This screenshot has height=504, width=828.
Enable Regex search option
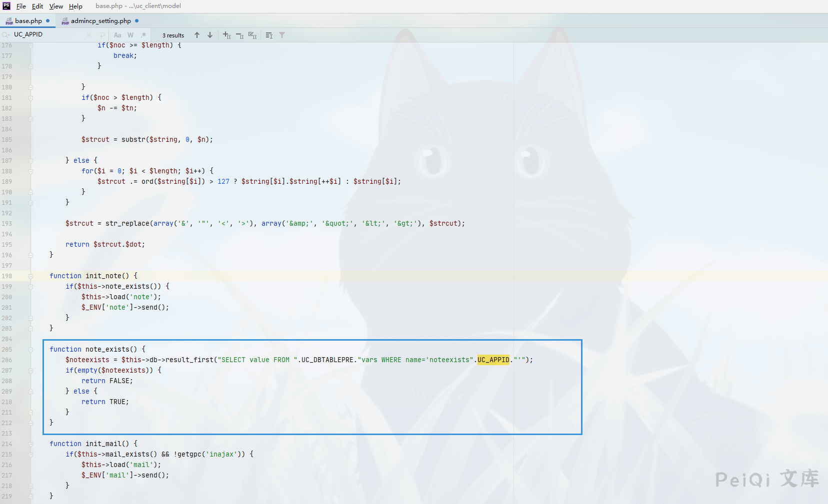[143, 35]
